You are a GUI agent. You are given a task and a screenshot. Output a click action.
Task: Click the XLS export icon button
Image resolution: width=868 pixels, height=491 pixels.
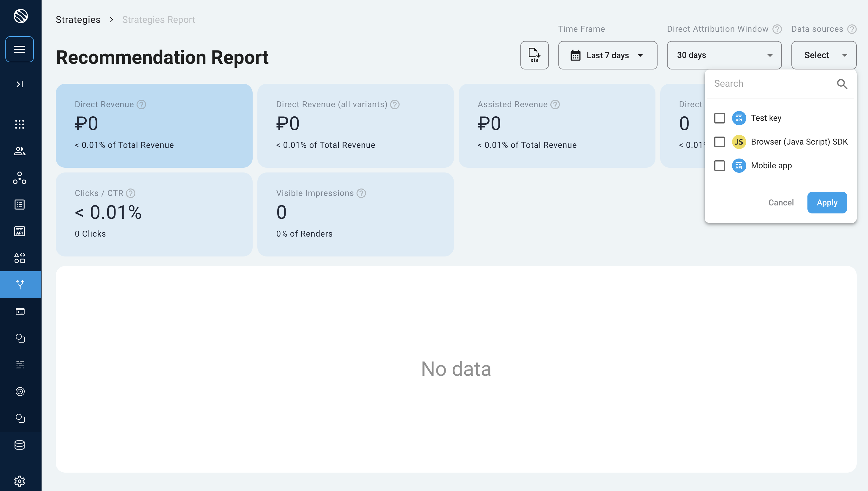534,55
